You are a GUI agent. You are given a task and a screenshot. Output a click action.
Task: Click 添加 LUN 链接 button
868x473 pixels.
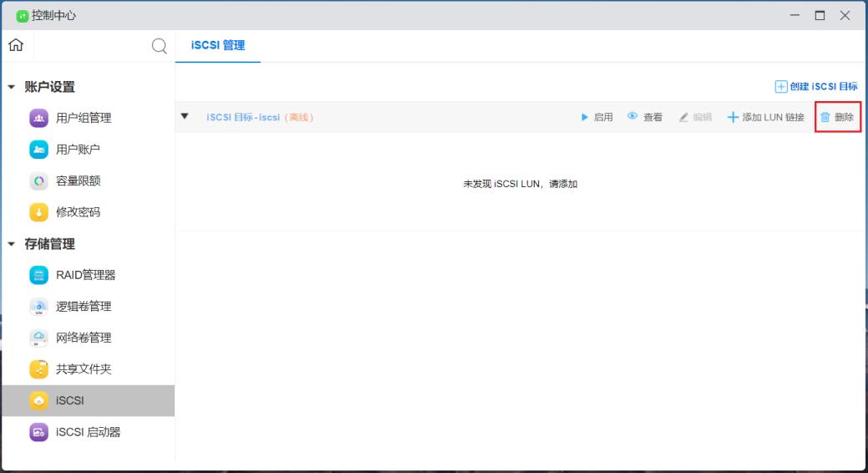(765, 118)
